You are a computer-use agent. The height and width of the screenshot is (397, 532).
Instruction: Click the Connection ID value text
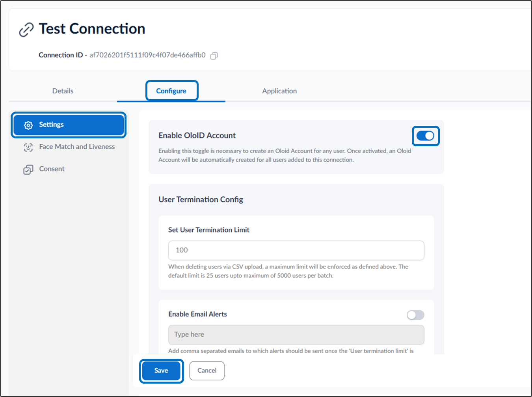pyautogui.click(x=147, y=55)
